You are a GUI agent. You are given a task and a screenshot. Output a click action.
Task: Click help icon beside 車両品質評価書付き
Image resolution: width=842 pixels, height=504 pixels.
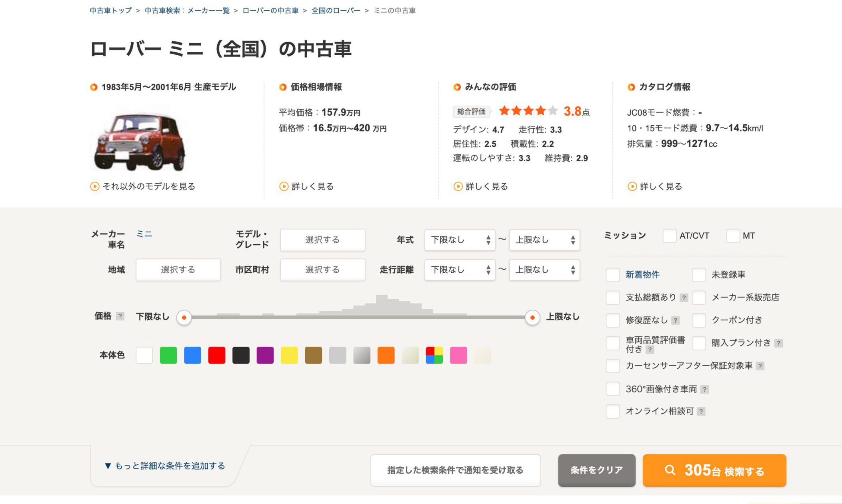650,350
